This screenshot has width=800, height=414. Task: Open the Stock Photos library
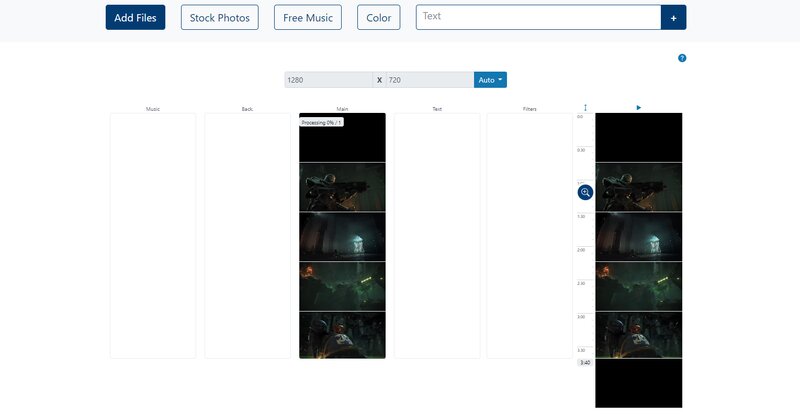point(219,17)
